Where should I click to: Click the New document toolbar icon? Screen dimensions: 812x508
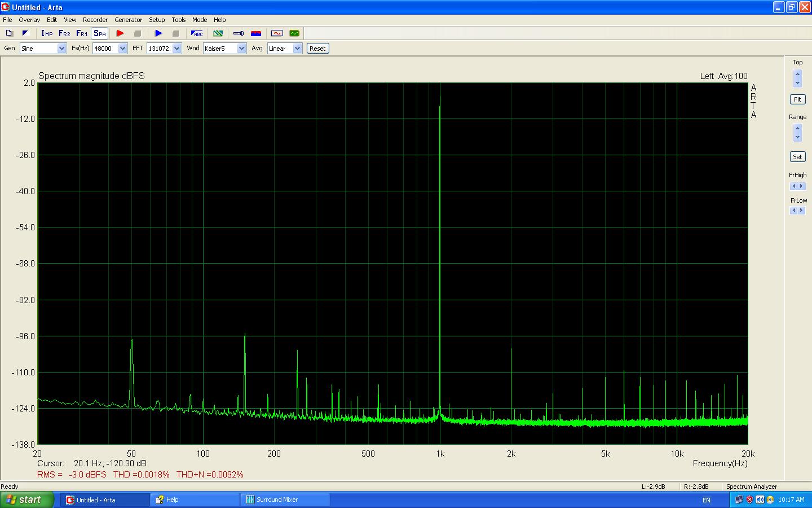(9, 33)
